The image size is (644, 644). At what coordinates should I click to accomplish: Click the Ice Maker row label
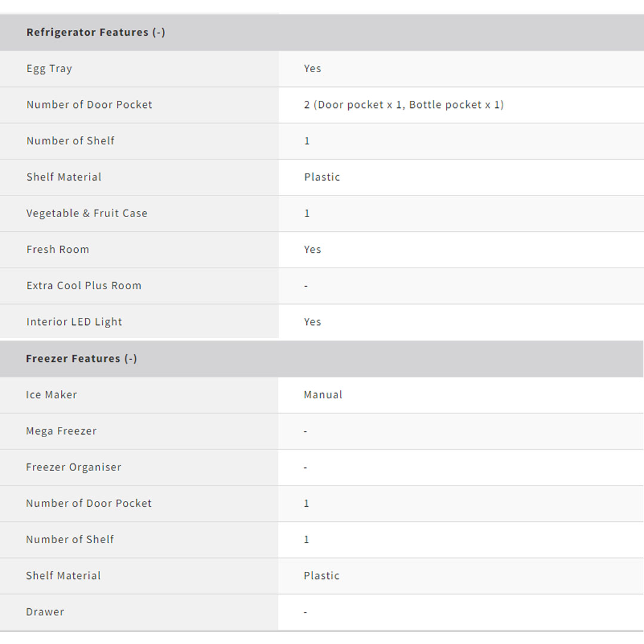[x=51, y=395]
